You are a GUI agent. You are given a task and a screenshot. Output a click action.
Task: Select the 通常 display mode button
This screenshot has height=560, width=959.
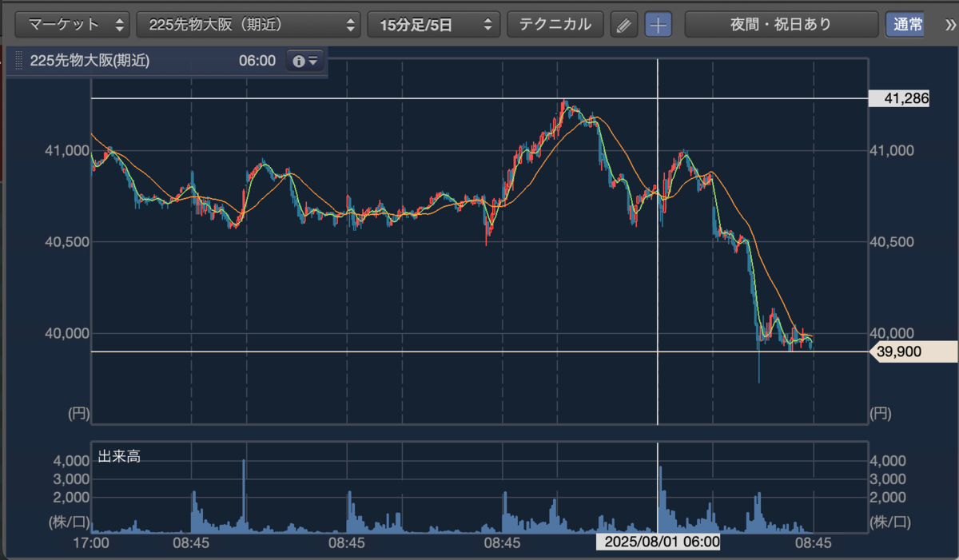click(x=905, y=24)
